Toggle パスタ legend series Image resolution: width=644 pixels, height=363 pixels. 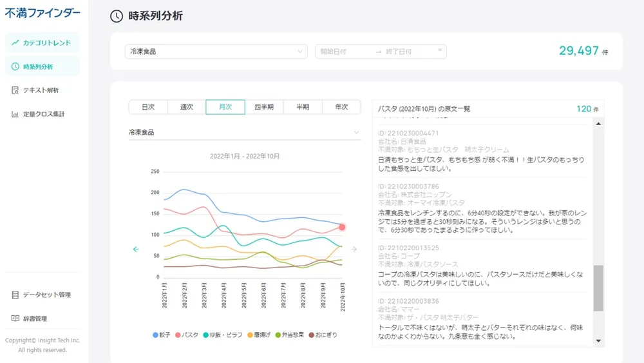(187, 335)
